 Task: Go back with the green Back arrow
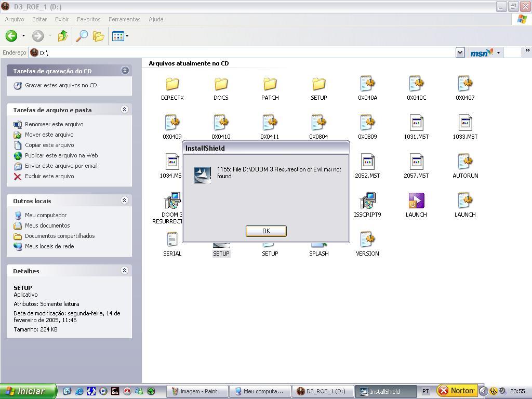(x=11, y=36)
